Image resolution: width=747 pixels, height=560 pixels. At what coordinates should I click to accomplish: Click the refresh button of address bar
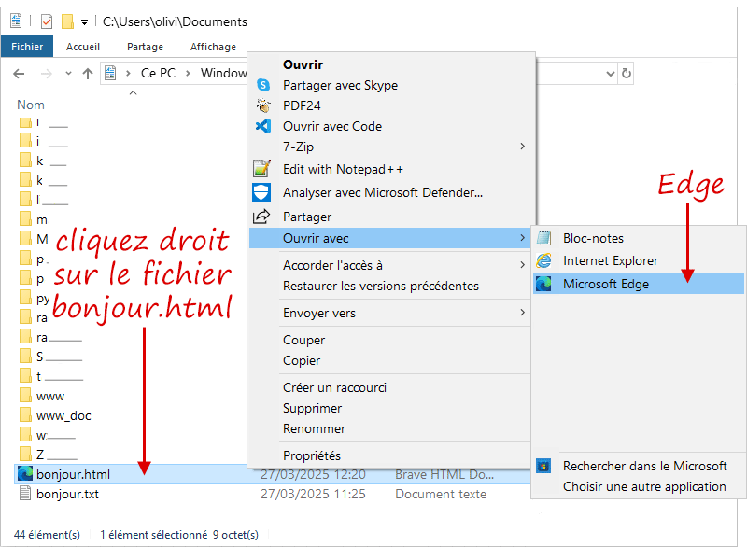(x=627, y=74)
